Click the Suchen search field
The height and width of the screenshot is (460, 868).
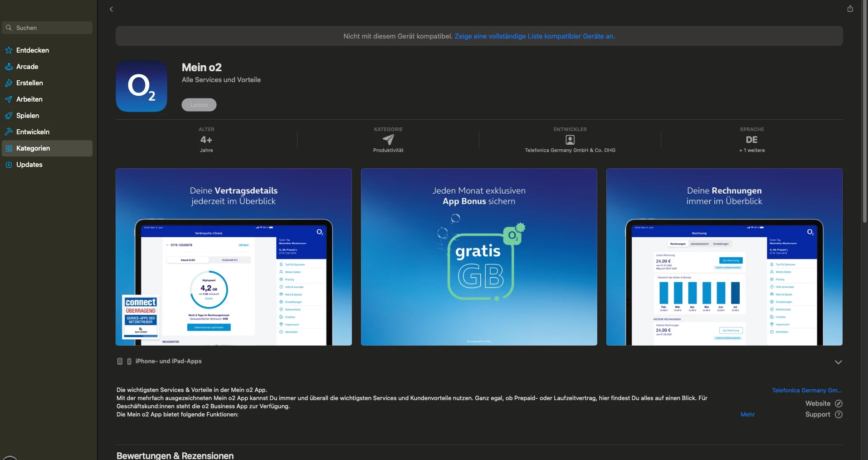(x=47, y=28)
